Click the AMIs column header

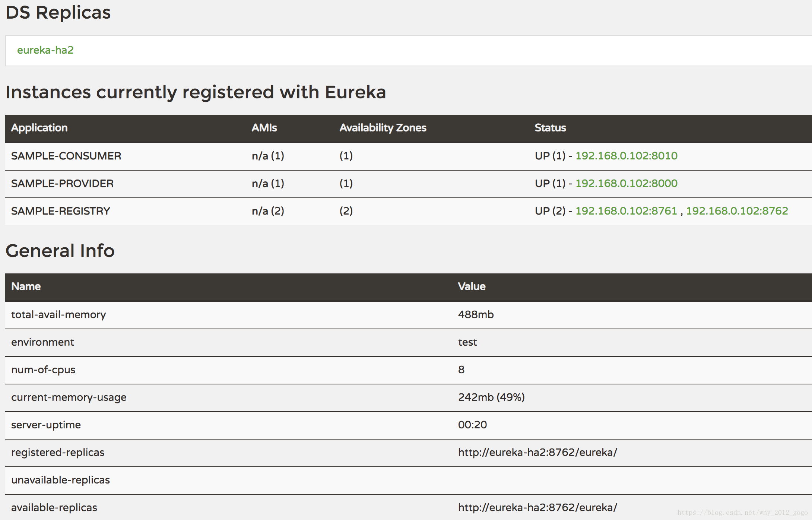coord(264,128)
